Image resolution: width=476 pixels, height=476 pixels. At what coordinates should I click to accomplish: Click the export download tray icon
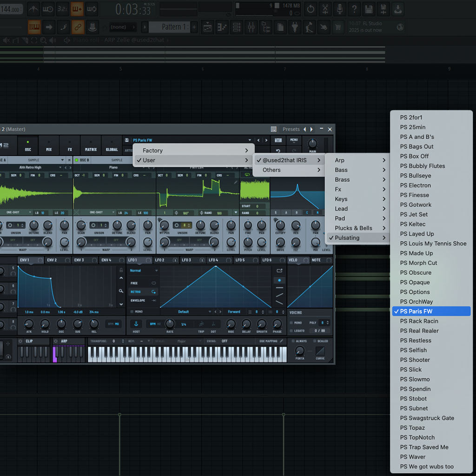[398, 9]
